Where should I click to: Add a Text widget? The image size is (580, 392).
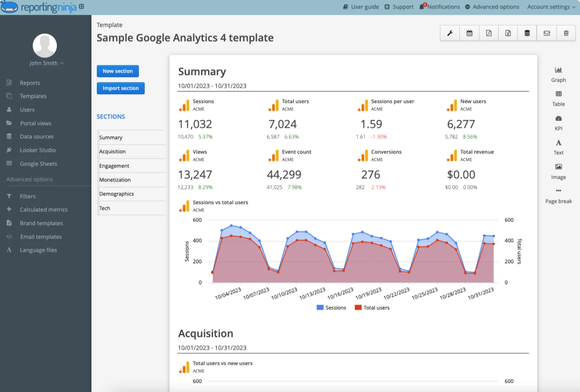559,147
